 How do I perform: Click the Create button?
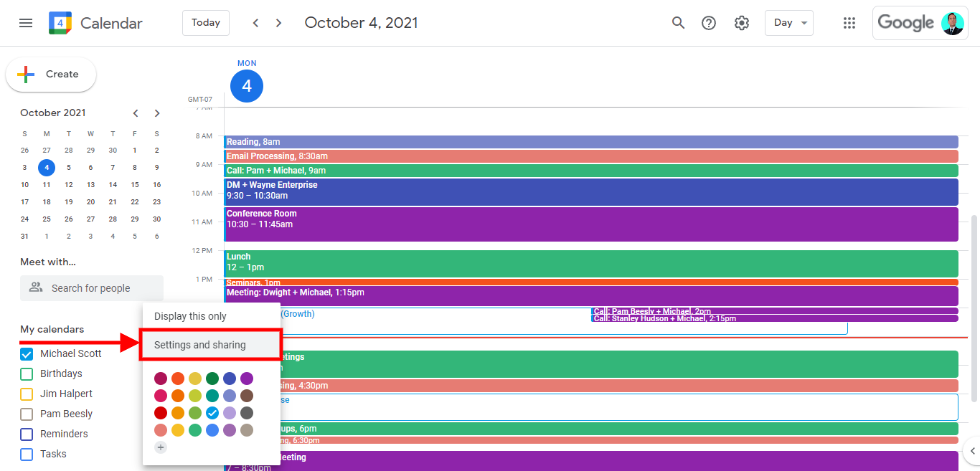coord(50,74)
